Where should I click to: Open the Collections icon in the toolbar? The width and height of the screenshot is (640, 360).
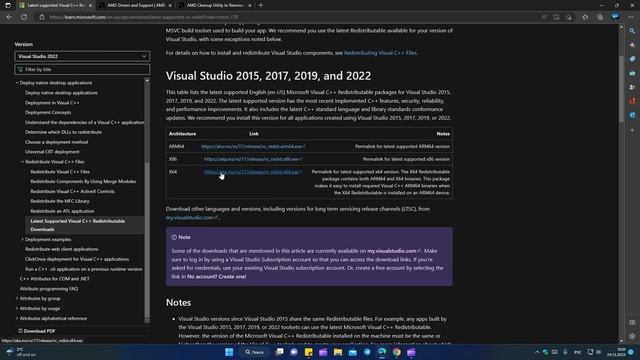coord(600,17)
